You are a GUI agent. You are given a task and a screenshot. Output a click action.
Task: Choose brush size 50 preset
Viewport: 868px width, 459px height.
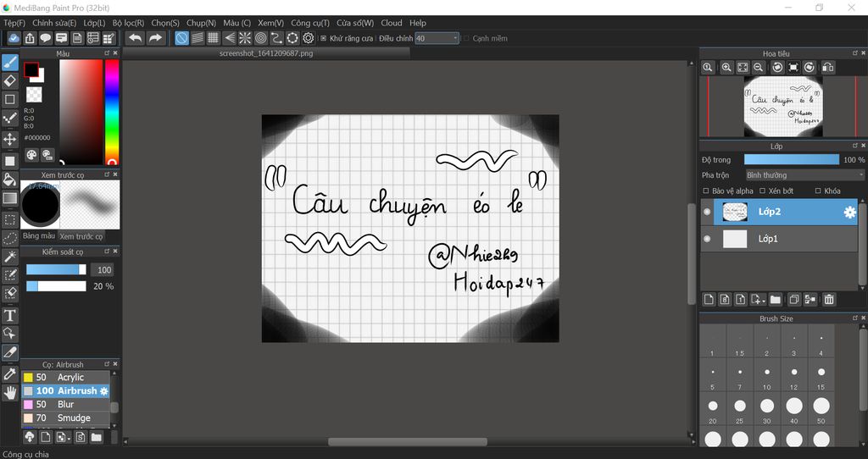(821, 411)
